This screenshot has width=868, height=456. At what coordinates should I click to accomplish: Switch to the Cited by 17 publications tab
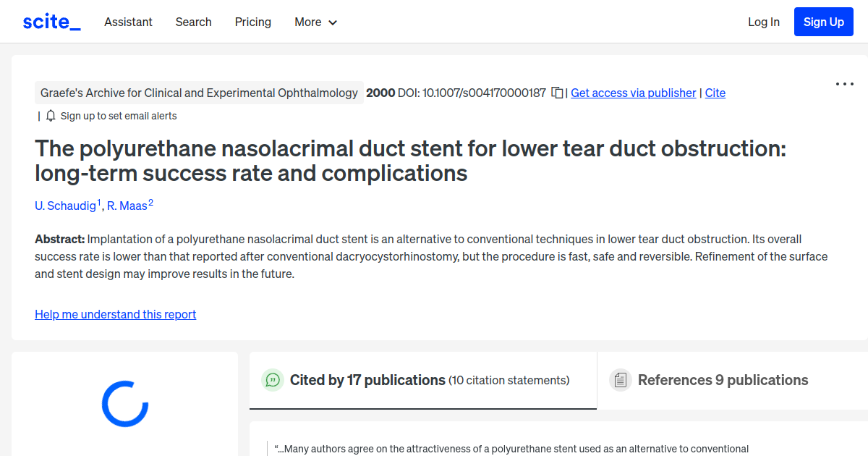[367, 379]
